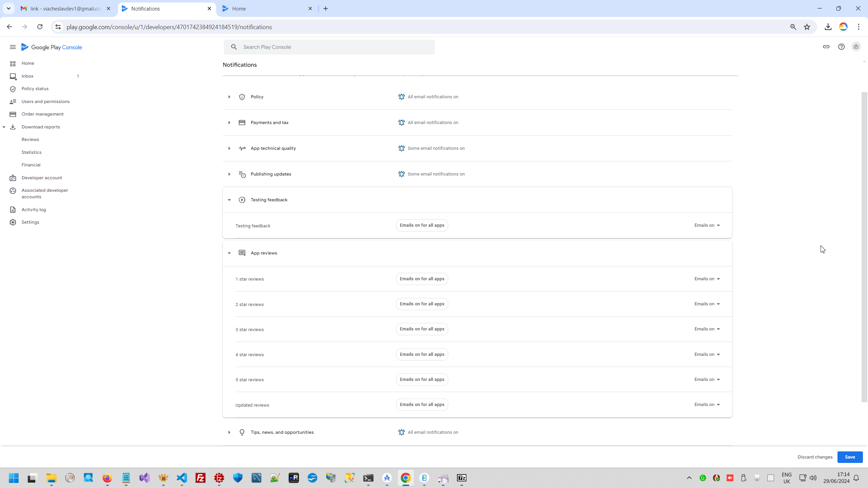Click the Policy status shield icon
The width and height of the screenshot is (868, 488).
(x=13, y=89)
